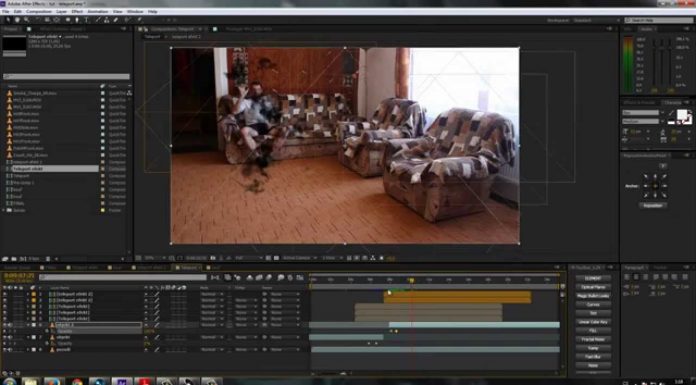This screenshot has height=385, width=696.
Task: Open the Composition menu
Action: [39, 12]
